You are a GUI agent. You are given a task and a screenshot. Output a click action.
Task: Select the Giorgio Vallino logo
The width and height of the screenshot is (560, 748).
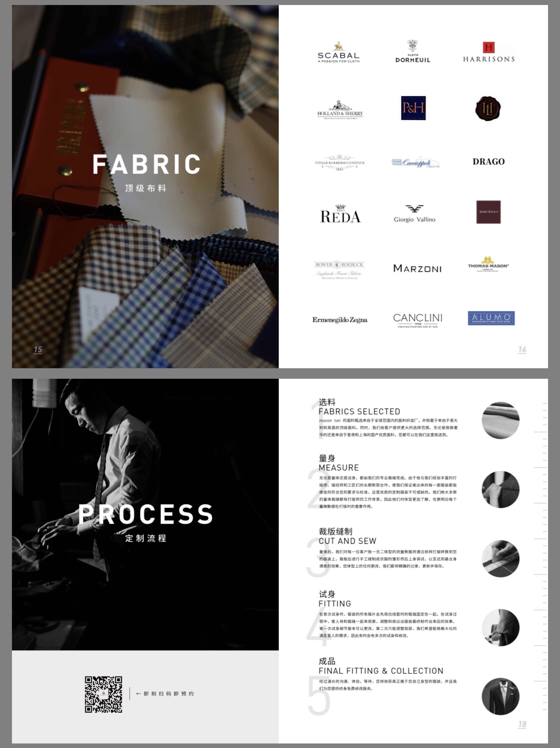coord(414,214)
